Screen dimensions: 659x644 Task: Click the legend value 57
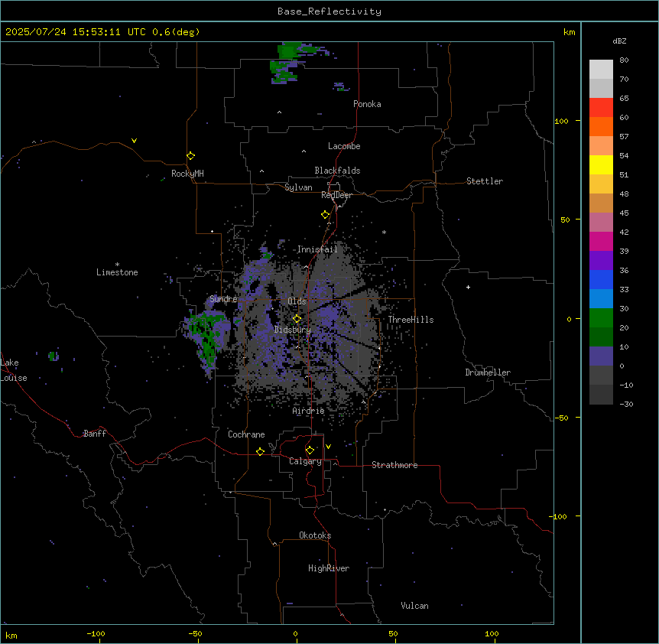[624, 137]
